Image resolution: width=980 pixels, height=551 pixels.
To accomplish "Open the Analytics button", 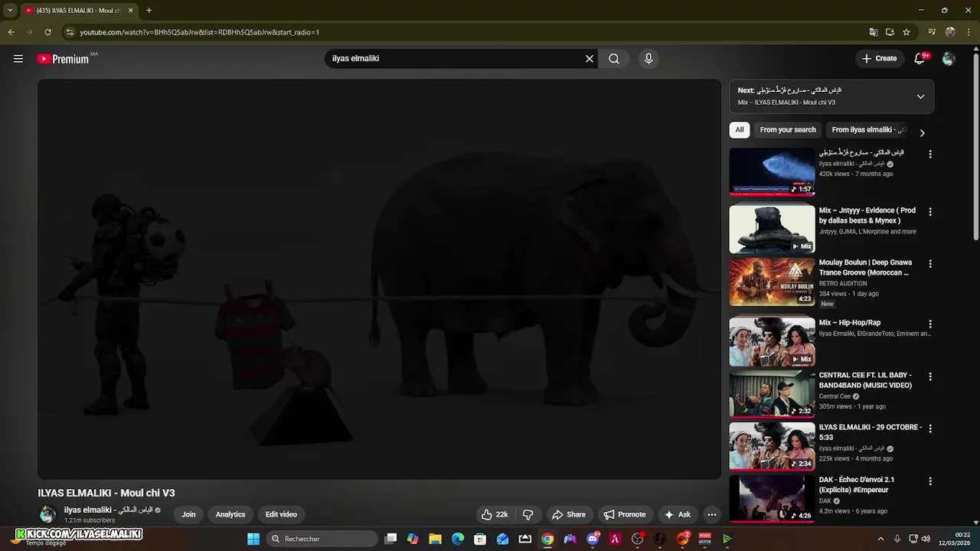I will point(230,514).
